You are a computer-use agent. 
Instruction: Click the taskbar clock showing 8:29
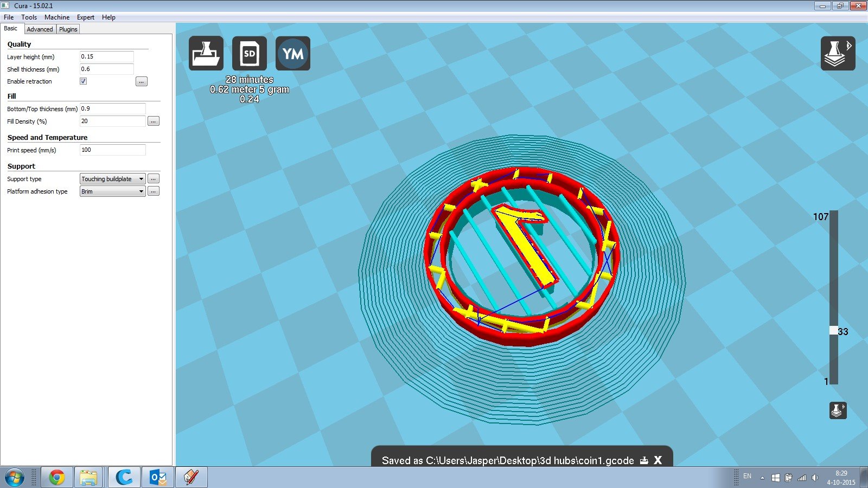[x=841, y=478]
